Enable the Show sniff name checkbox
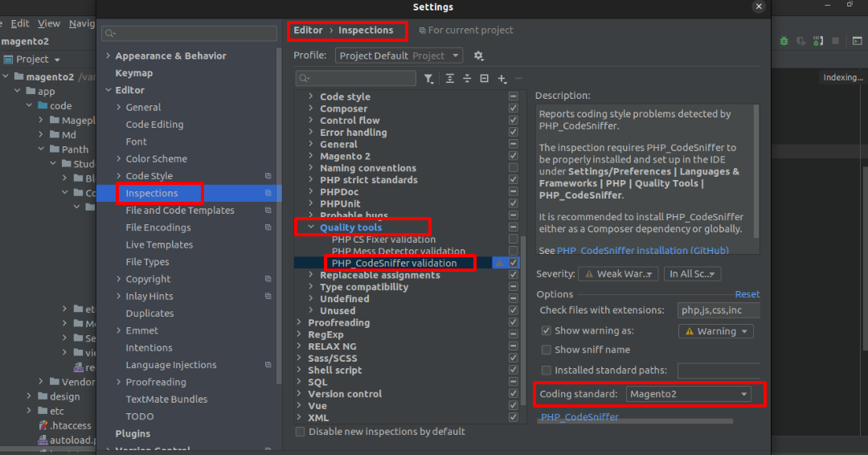 pos(547,350)
